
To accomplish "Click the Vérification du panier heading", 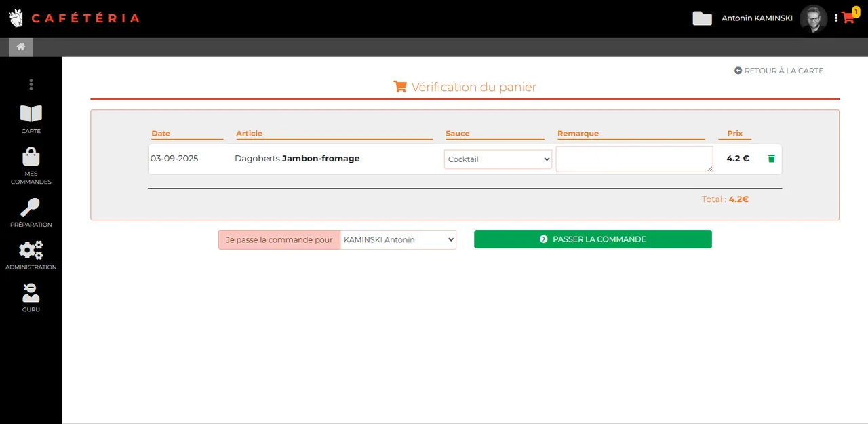I will coord(465,87).
